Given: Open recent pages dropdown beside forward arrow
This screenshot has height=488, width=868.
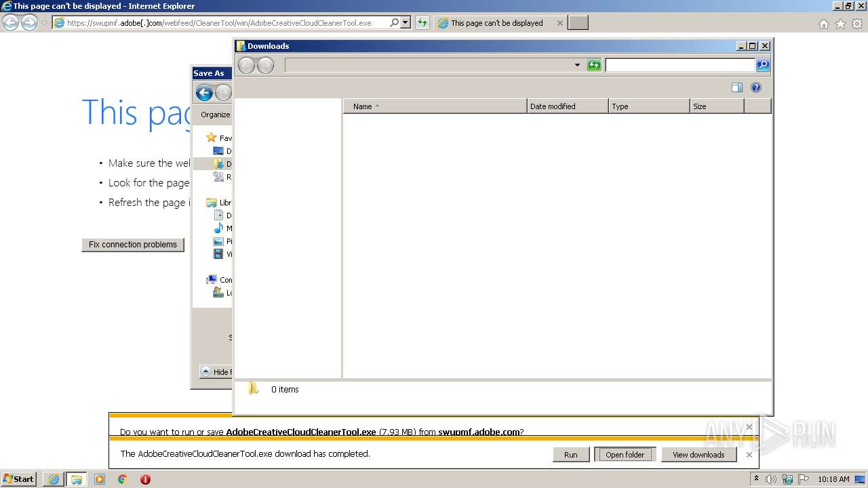Looking at the screenshot, I should (45, 23).
